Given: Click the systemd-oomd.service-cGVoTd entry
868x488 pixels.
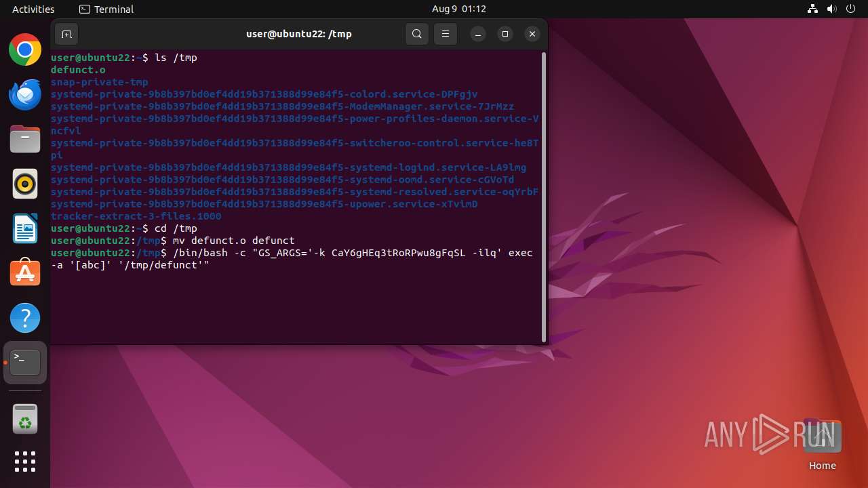Looking at the screenshot, I should pos(282,180).
